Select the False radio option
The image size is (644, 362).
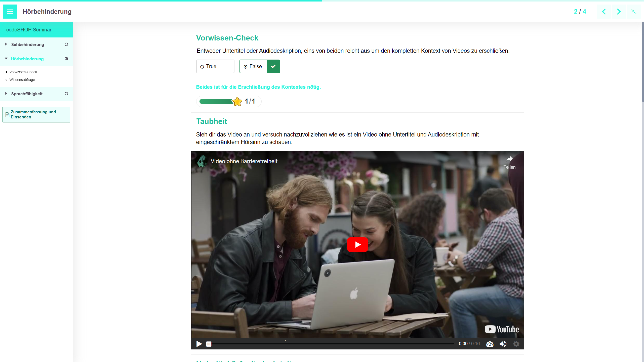click(x=253, y=66)
